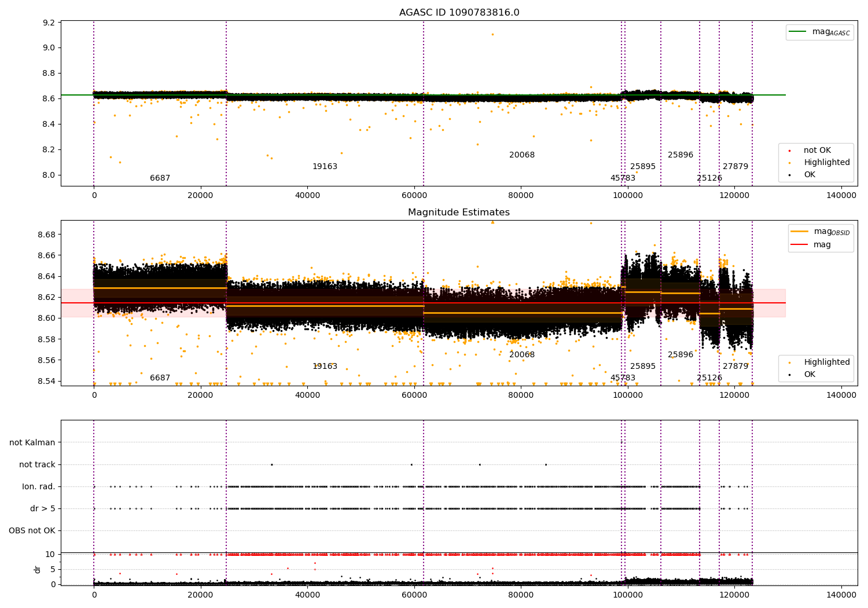Select the red 'mag' legend entry in middle plot

811,245
